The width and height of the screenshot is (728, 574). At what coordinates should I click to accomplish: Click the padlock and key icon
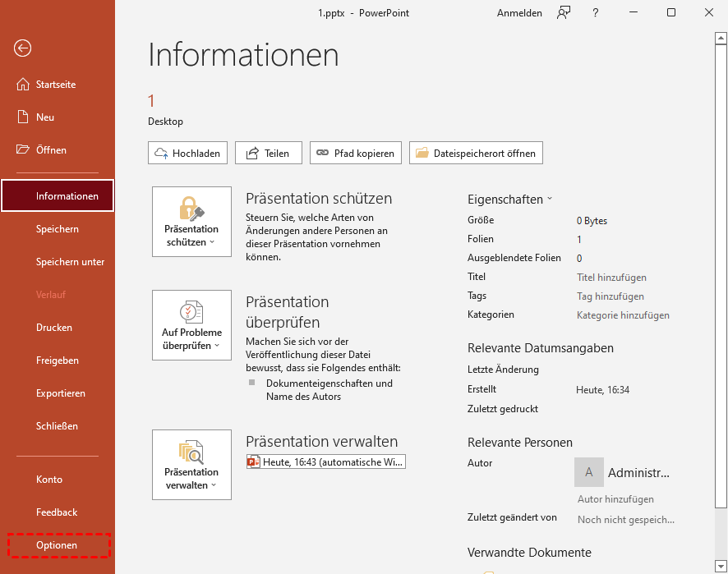pyautogui.click(x=191, y=209)
